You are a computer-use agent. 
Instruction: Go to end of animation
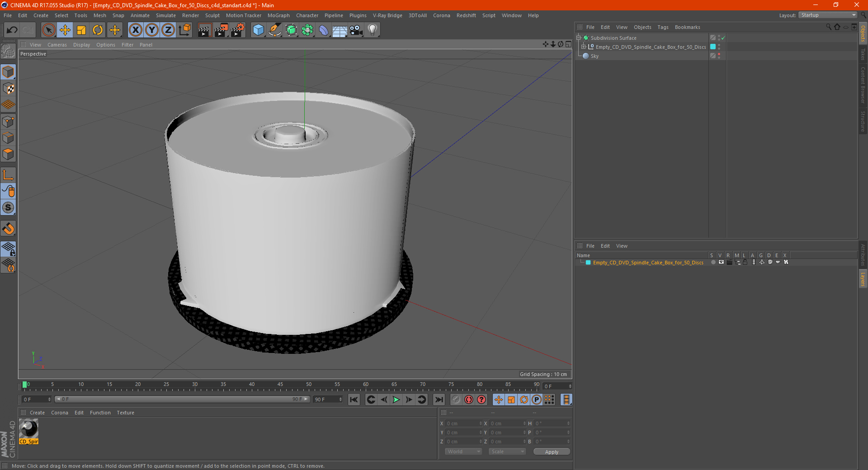tap(439, 399)
